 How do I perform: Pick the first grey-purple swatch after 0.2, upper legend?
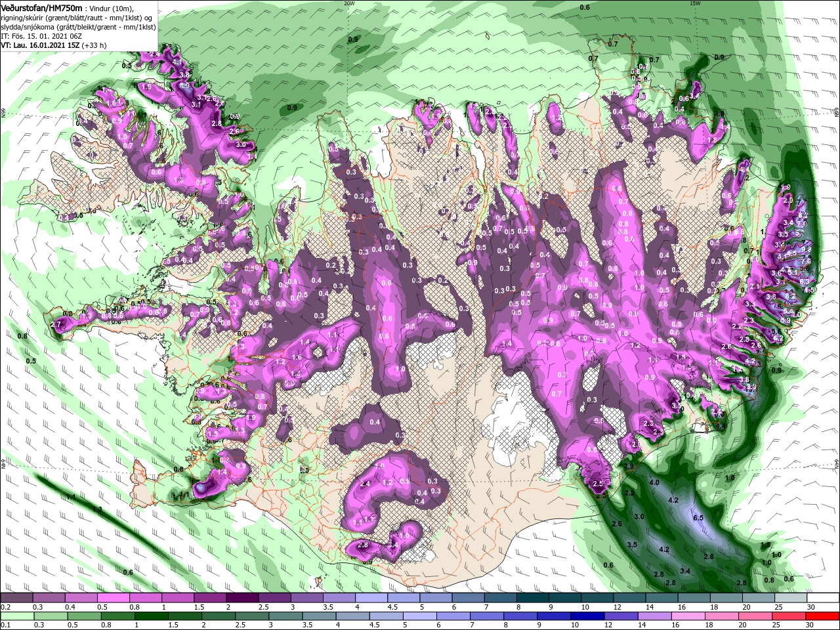pyautogui.click(x=16, y=597)
